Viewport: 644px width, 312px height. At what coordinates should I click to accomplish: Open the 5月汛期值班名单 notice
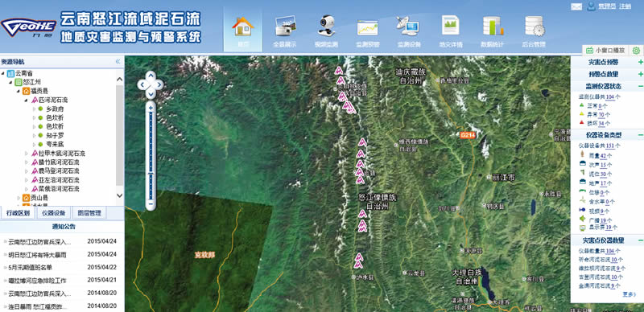pos(31,268)
